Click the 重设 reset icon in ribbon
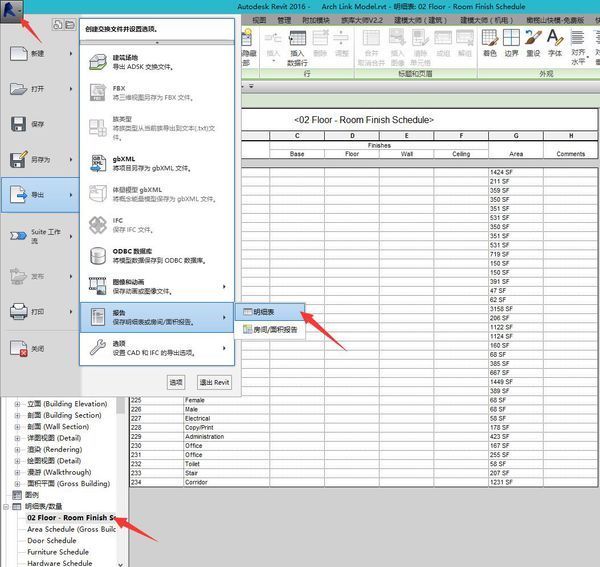The height and width of the screenshot is (567, 600). click(534, 39)
